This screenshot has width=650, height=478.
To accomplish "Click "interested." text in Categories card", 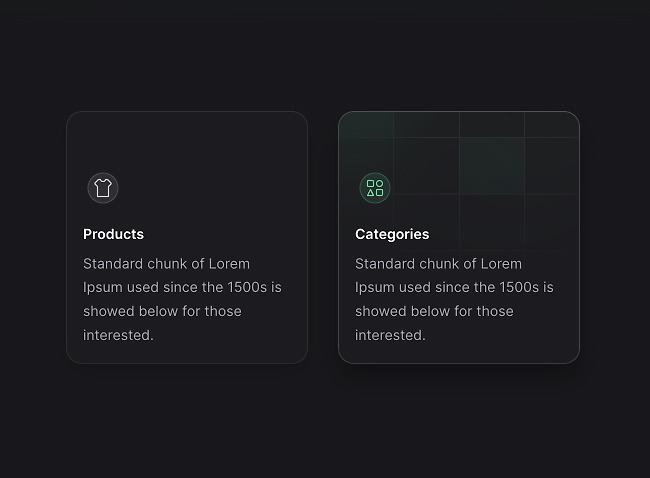I will pos(390,335).
